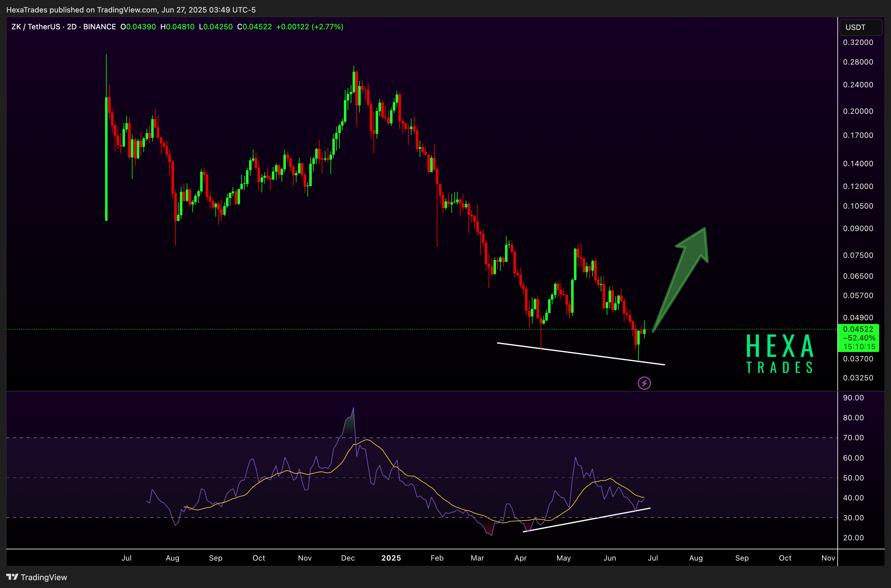The height and width of the screenshot is (588, 891).
Task: Click the Feb label on time axis
Action: tap(437, 558)
